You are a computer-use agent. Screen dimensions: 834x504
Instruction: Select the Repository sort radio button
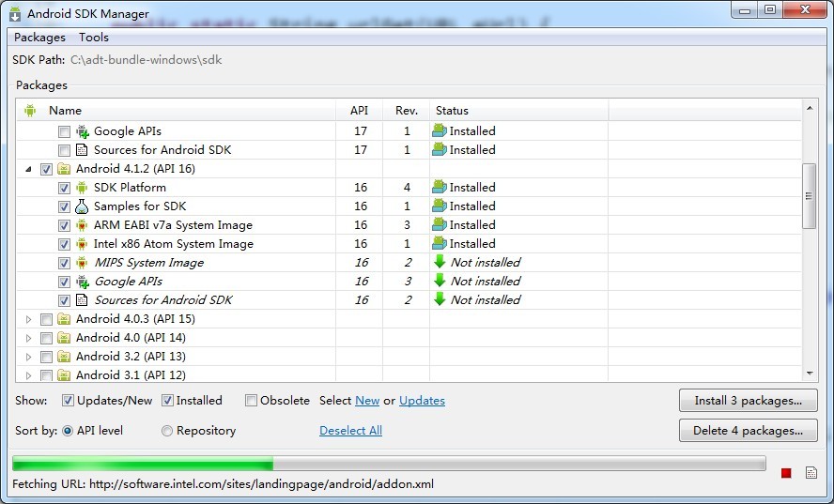click(167, 431)
